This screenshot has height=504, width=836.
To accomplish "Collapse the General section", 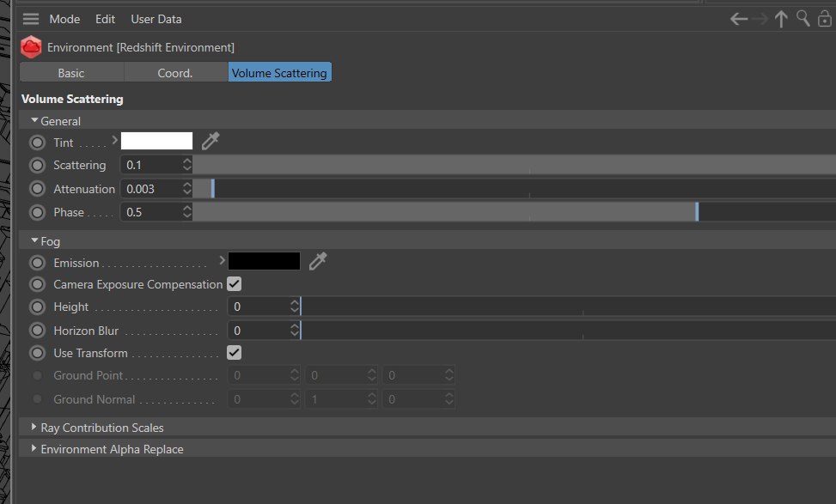I will [34, 120].
